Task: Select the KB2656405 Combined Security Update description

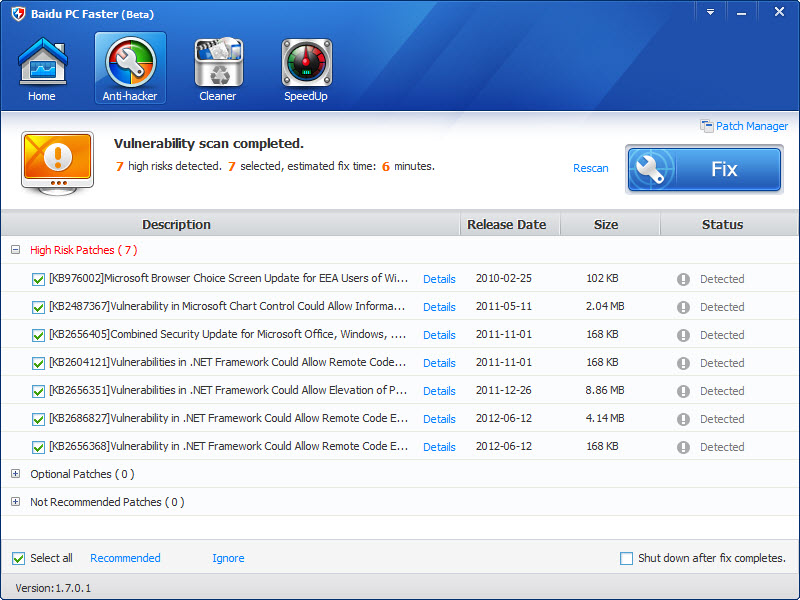Action: (228, 335)
